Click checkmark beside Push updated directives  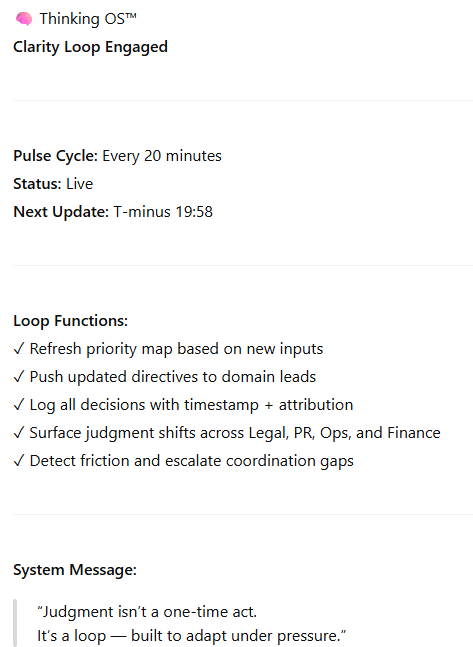coord(19,377)
